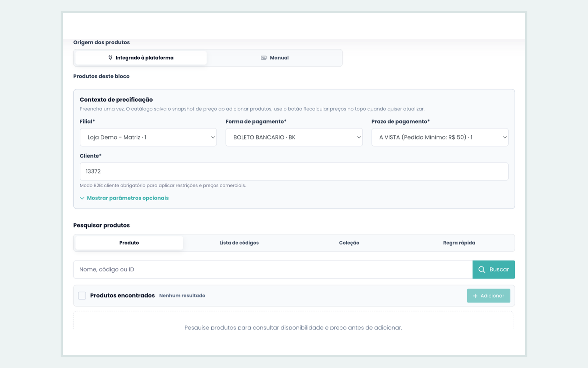Open the Filial dropdown
588x368 pixels.
pyautogui.click(x=148, y=137)
